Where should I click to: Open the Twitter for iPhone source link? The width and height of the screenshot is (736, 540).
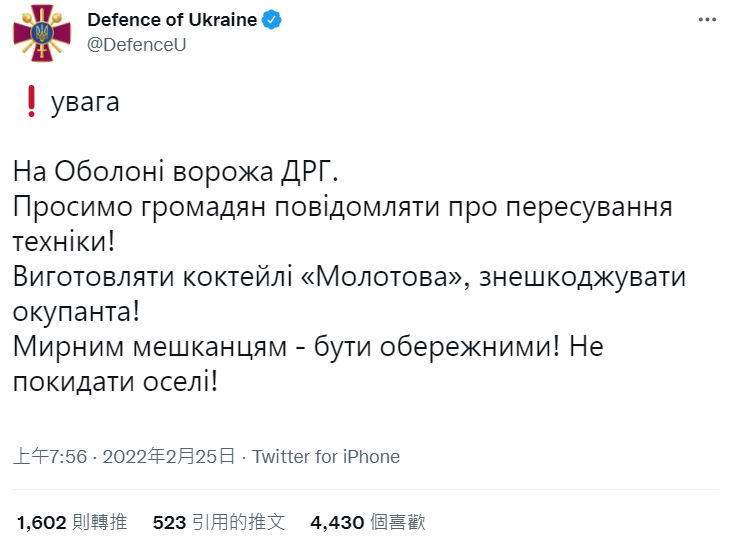pos(326,456)
